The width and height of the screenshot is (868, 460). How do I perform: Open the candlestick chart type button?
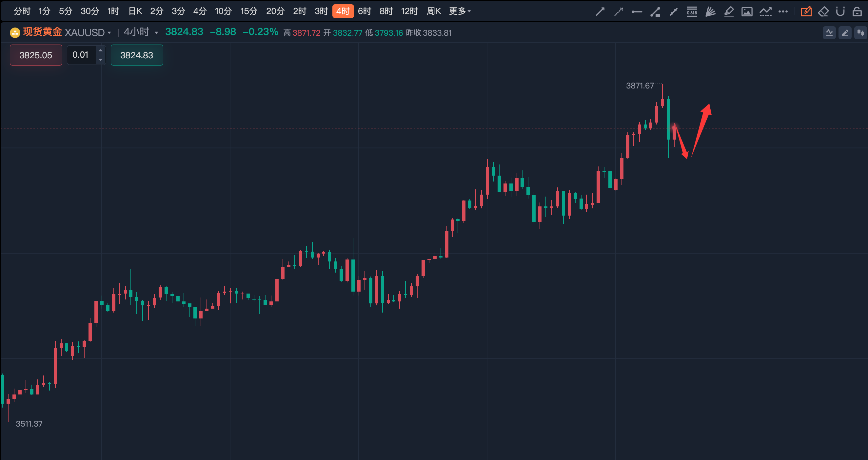coord(860,33)
